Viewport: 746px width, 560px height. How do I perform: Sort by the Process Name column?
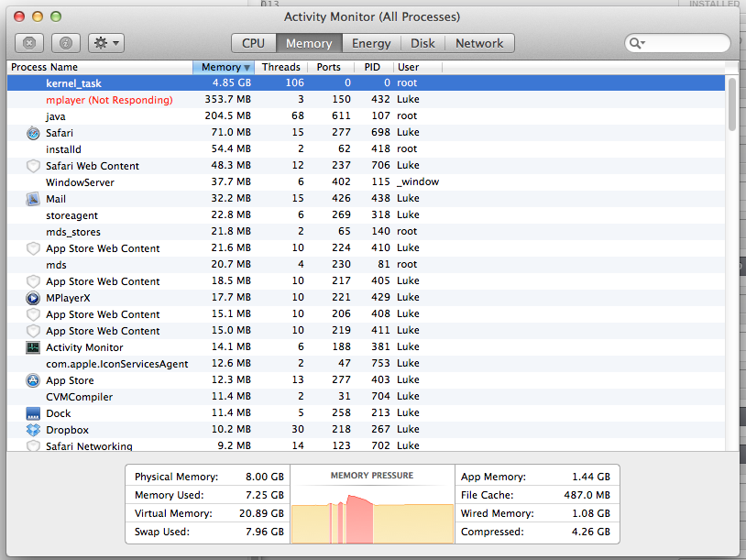click(x=99, y=67)
